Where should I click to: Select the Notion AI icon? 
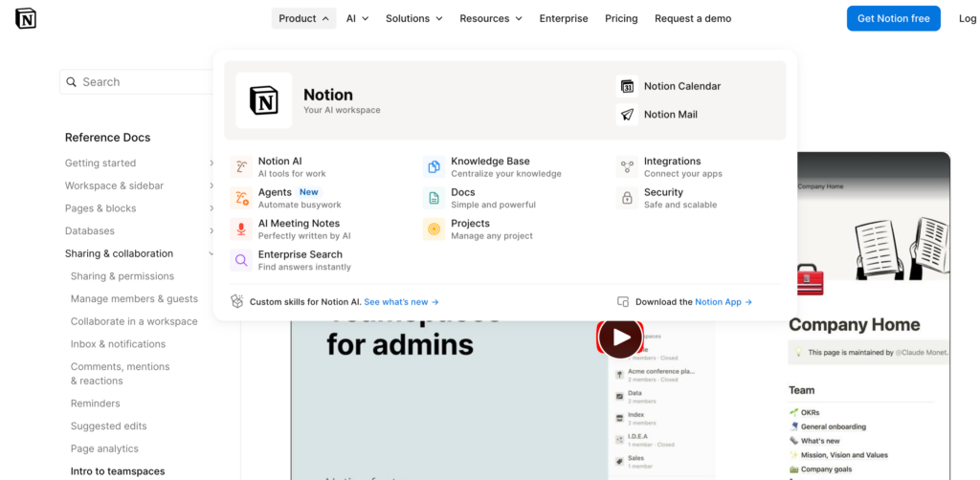pyautogui.click(x=241, y=167)
